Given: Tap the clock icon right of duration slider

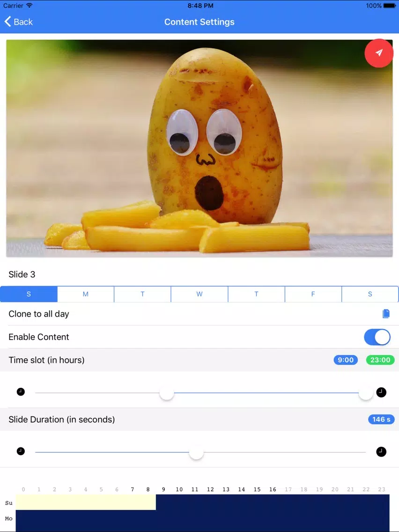Looking at the screenshot, I should tap(381, 451).
